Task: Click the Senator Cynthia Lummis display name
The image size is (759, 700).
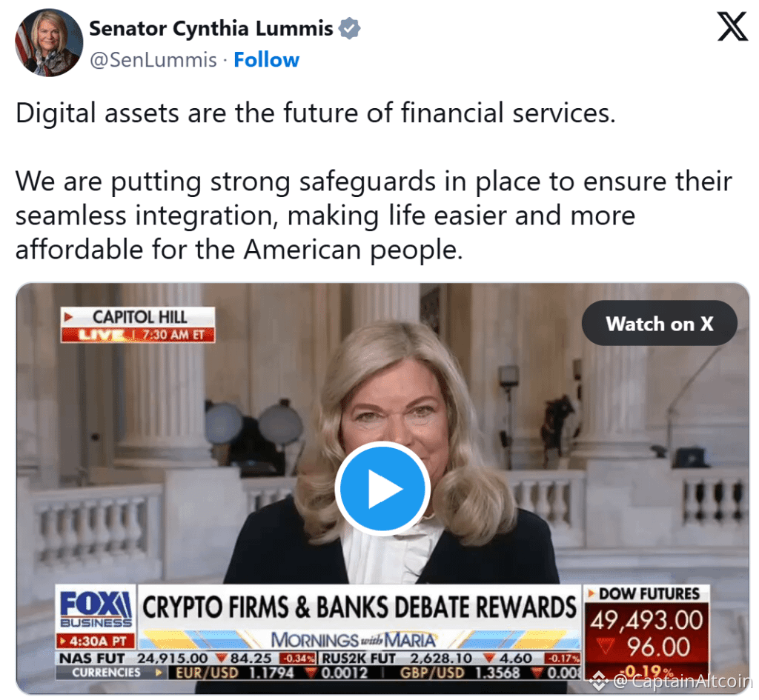Action: (x=211, y=28)
